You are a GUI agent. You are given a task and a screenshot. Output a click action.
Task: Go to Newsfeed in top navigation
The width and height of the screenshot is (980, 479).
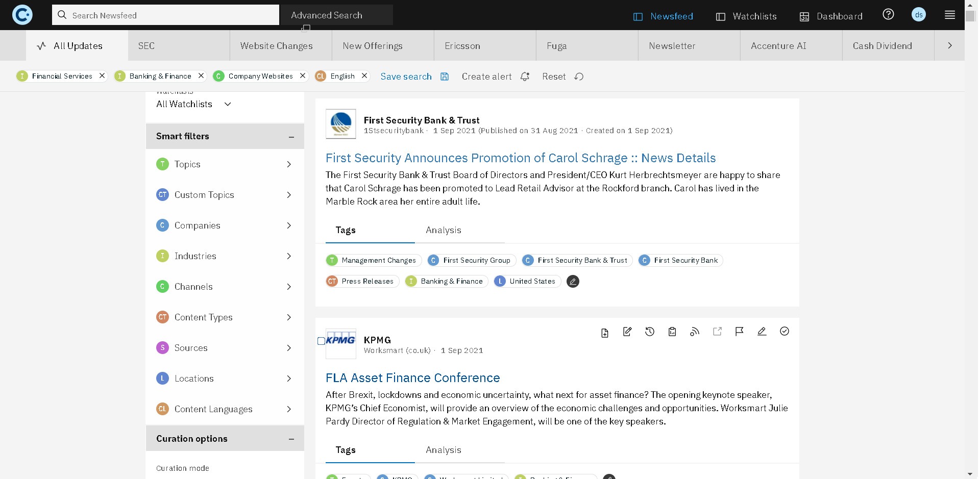pos(663,16)
